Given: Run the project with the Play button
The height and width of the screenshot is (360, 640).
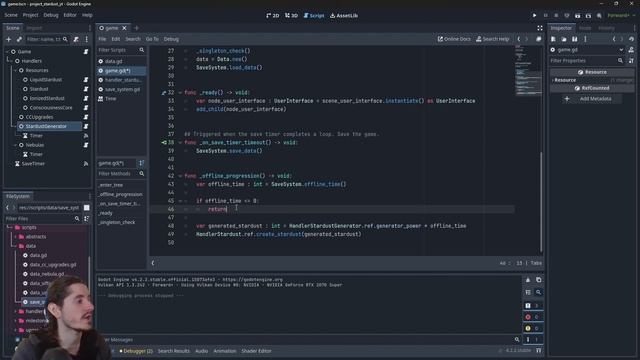Looking at the screenshot, I should 534,16.
